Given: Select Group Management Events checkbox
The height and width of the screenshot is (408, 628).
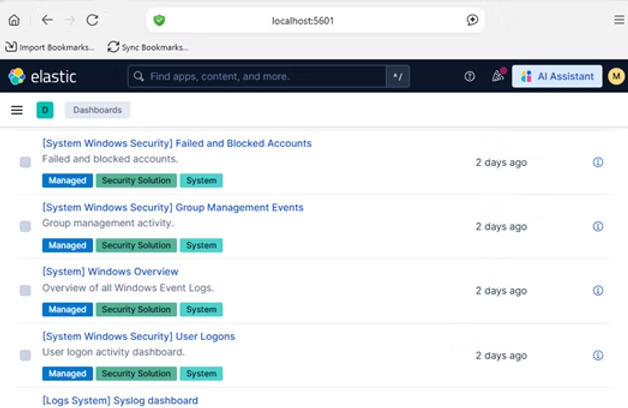Looking at the screenshot, I should click(x=25, y=227).
